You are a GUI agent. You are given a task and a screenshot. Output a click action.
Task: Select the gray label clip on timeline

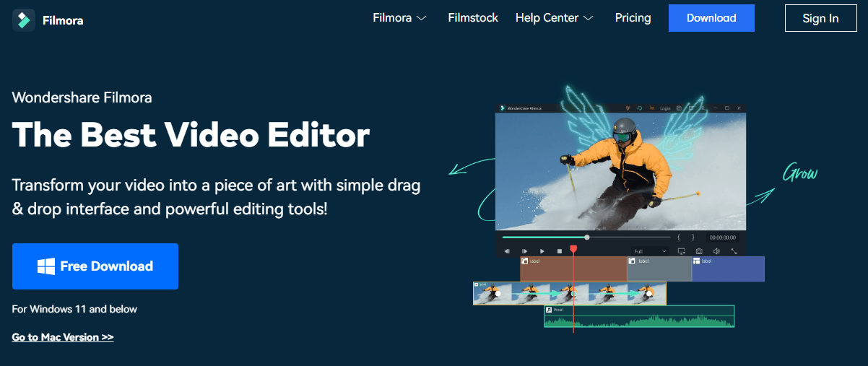pos(659,269)
